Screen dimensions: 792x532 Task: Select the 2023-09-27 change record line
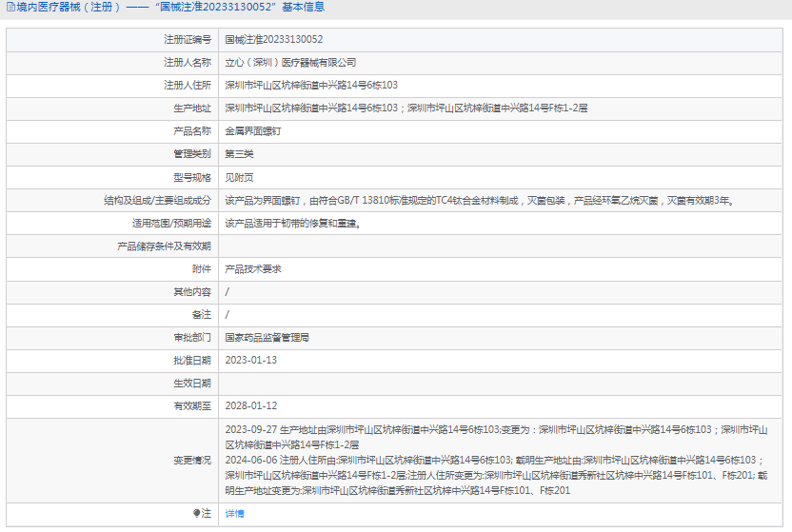497,437
